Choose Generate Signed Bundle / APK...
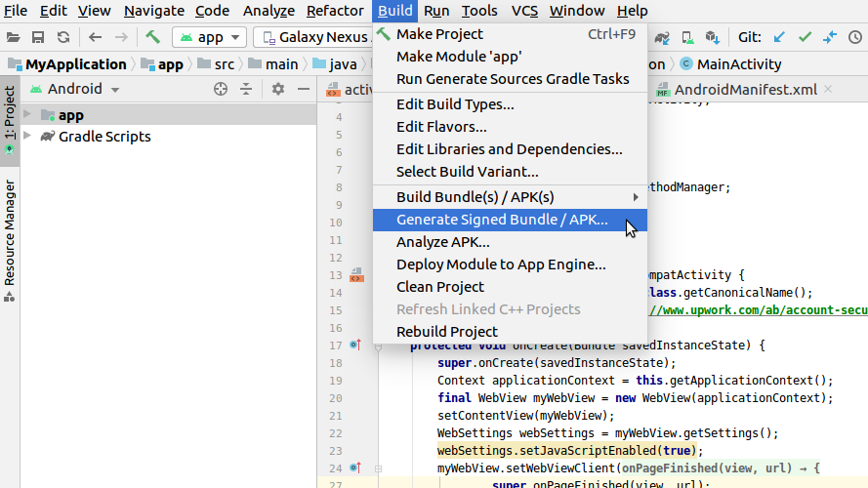 [510, 220]
